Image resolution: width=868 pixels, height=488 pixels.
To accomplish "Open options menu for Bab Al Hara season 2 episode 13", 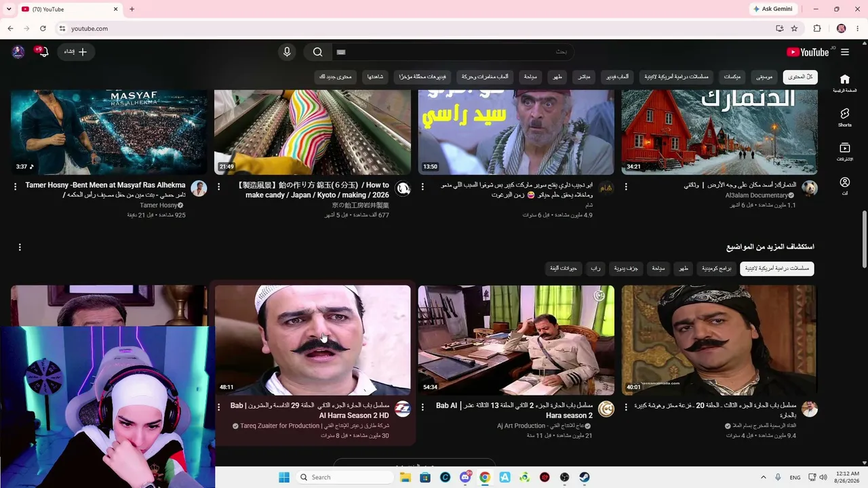I will (x=422, y=407).
